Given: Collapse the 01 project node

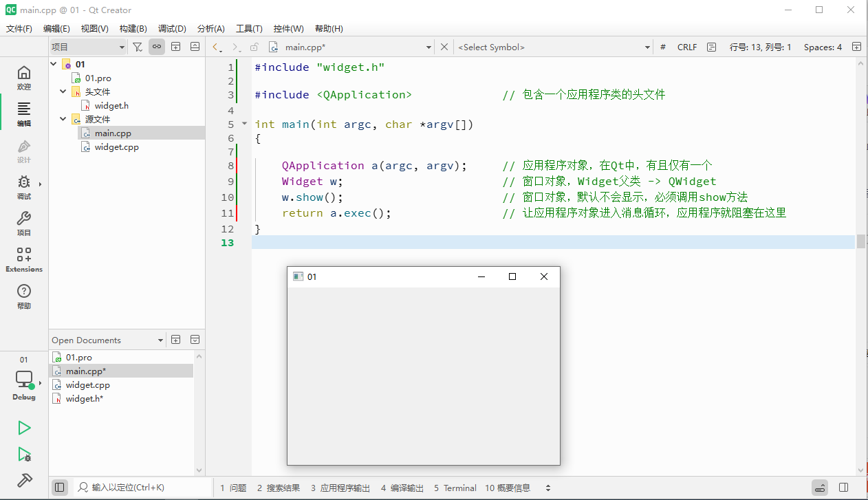Looking at the screenshot, I should point(54,64).
